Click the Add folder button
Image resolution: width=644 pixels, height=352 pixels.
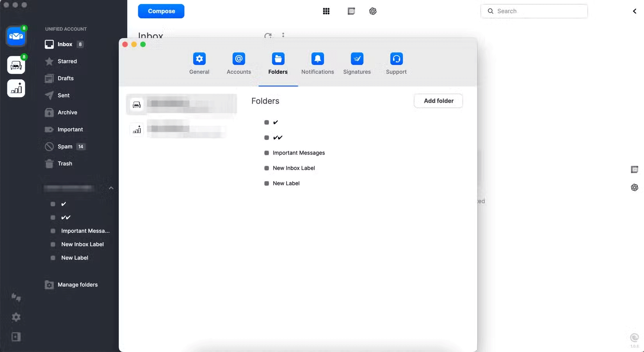click(438, 101)
